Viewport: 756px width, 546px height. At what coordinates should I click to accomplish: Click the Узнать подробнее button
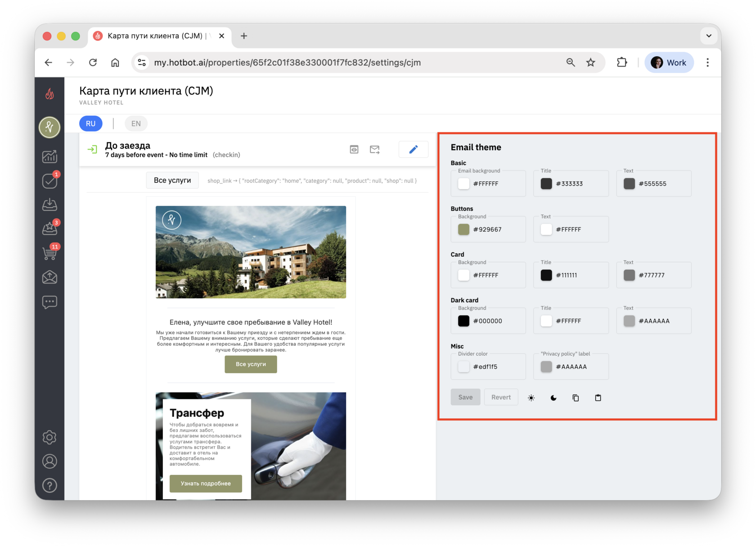coord(206,483)
